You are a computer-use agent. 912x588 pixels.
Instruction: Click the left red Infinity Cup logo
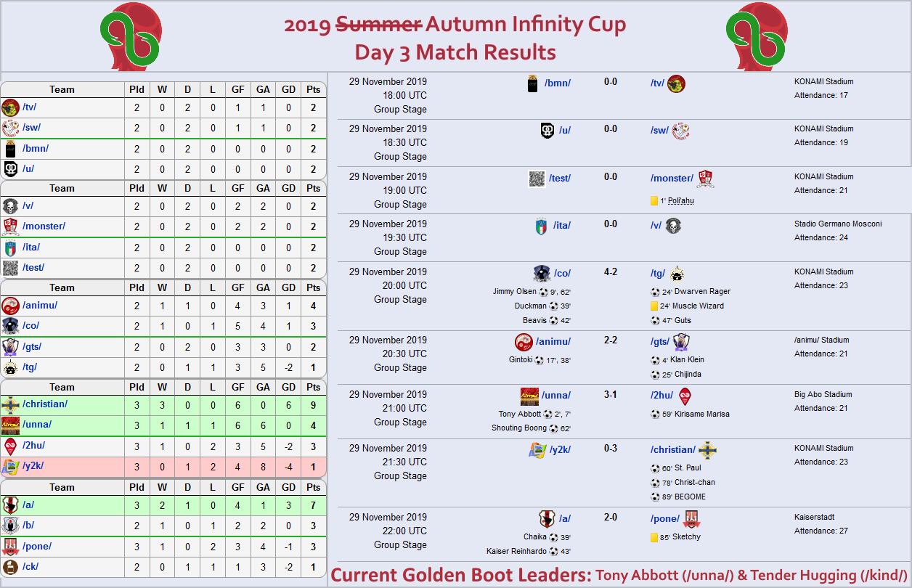[130, 36]
